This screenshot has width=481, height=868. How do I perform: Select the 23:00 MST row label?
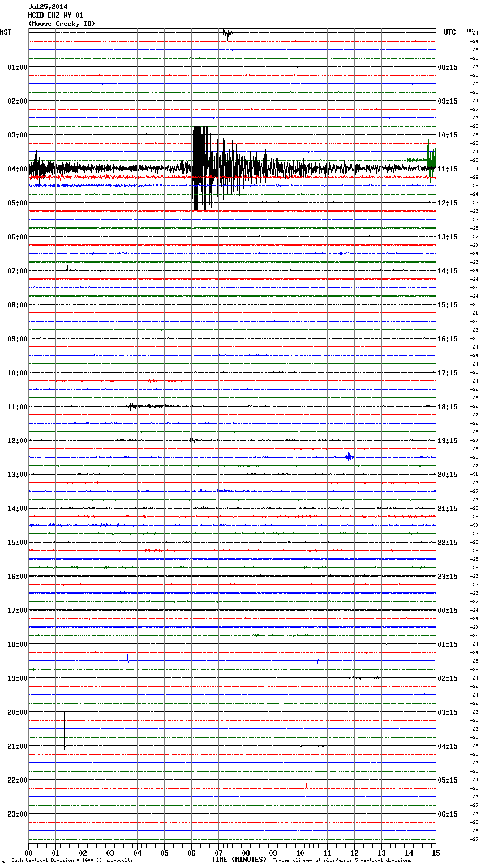(18, 814)
